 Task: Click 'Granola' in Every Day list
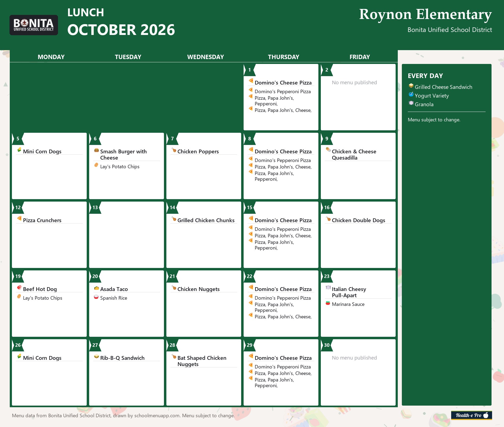pos(424,104)
